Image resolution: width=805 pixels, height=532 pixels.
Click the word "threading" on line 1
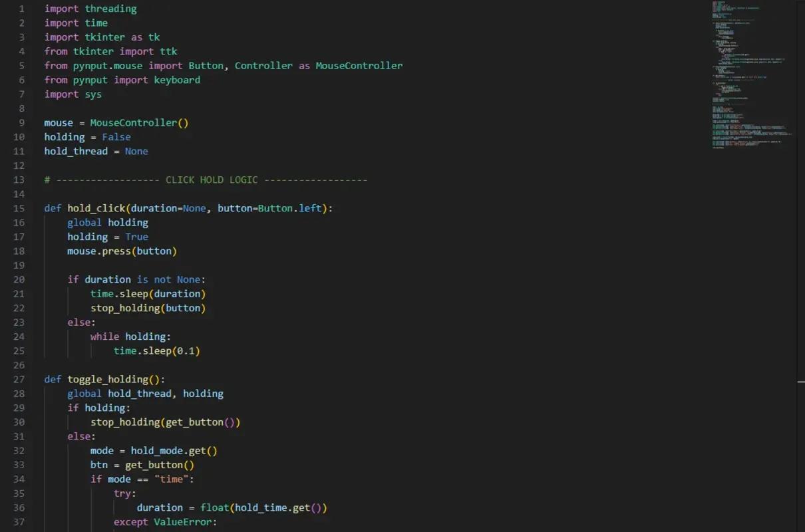point(110,9)
